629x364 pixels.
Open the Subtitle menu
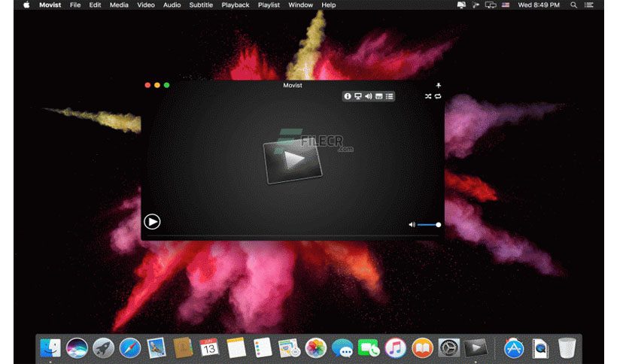201,5
